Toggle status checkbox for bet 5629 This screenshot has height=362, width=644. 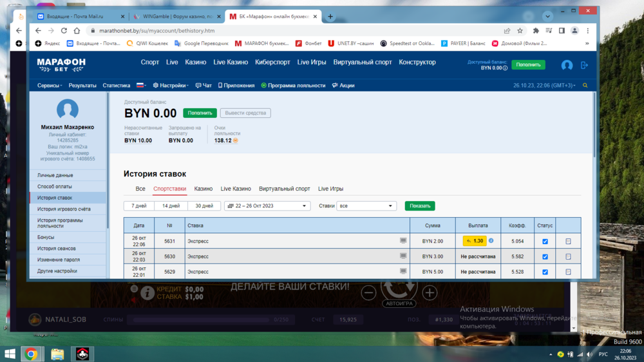click(545, 272)
